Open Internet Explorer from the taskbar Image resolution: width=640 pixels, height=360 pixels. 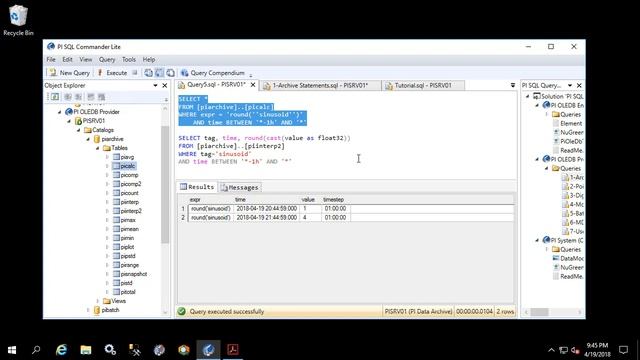point(61,350)
